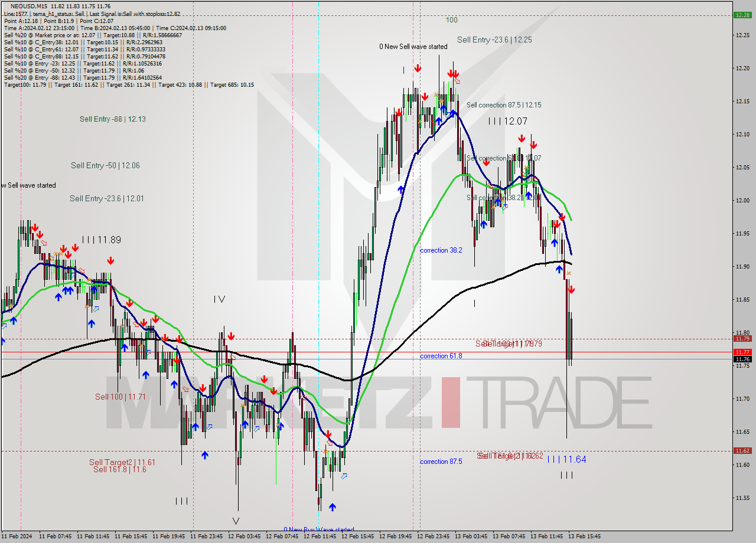This screenshot has width=756, height=543.
Task: Click the 11.70 price axis value
Action: pos(742,399)
